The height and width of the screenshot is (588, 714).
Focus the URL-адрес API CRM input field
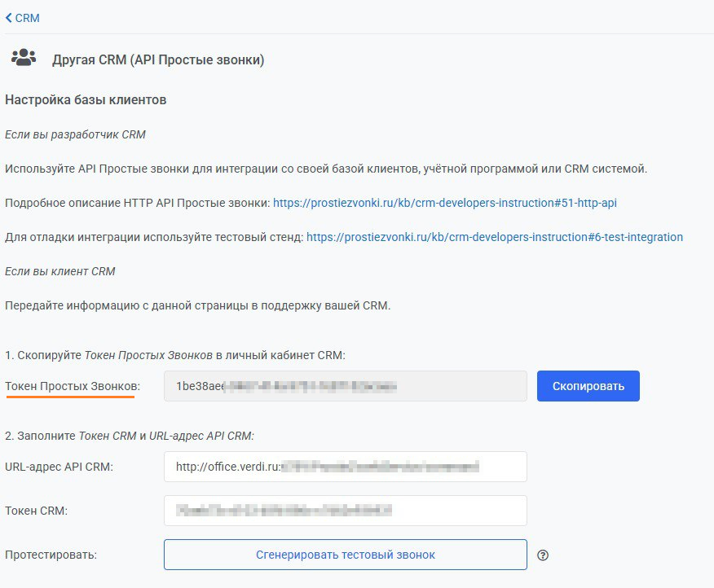click(345, 467)
